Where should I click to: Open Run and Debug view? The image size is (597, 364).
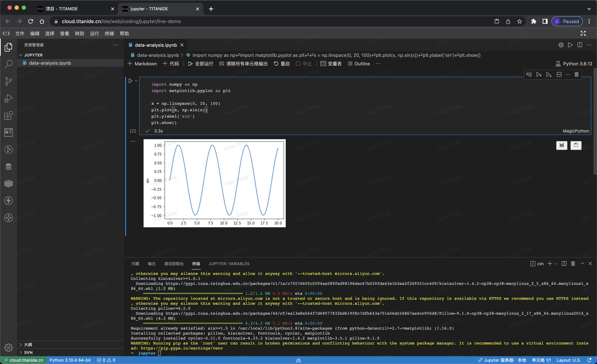(x=9, y=98)
